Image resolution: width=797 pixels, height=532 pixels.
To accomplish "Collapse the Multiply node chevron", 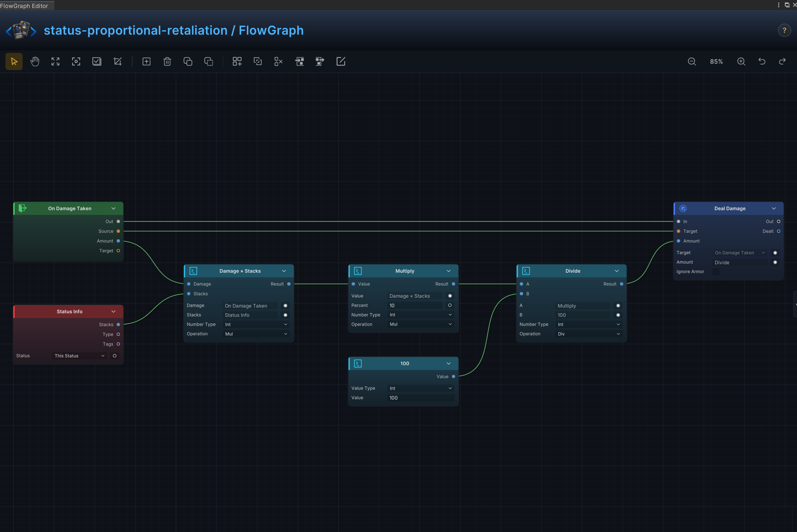I will pyautogui.click(x=449, y=271).
